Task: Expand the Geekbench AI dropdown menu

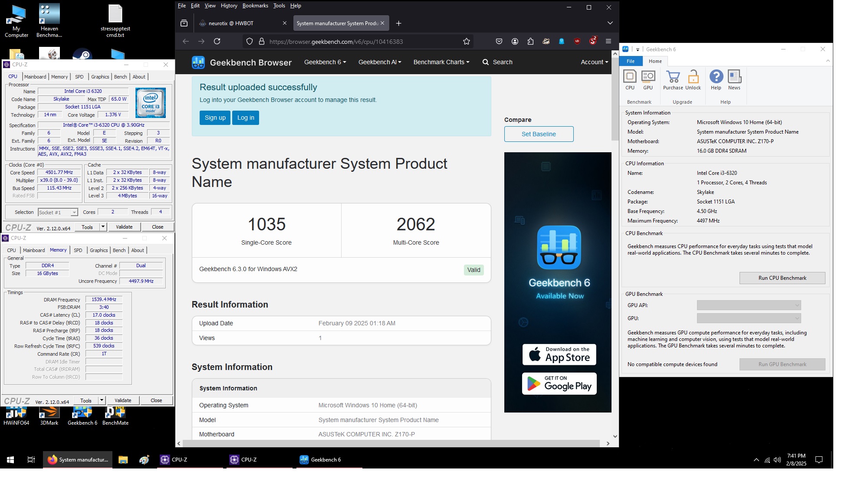Action: coord(380,62)
